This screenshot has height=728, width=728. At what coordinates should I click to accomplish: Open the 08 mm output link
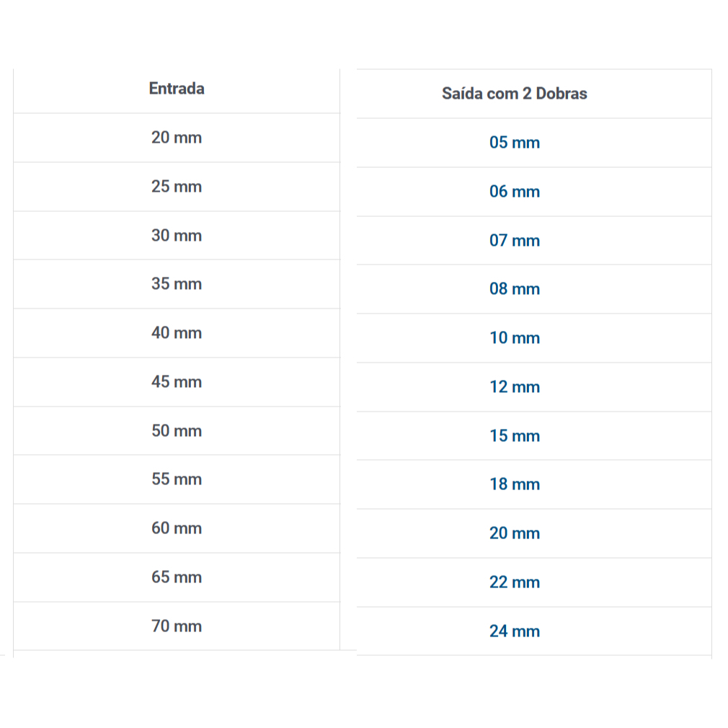515,289
